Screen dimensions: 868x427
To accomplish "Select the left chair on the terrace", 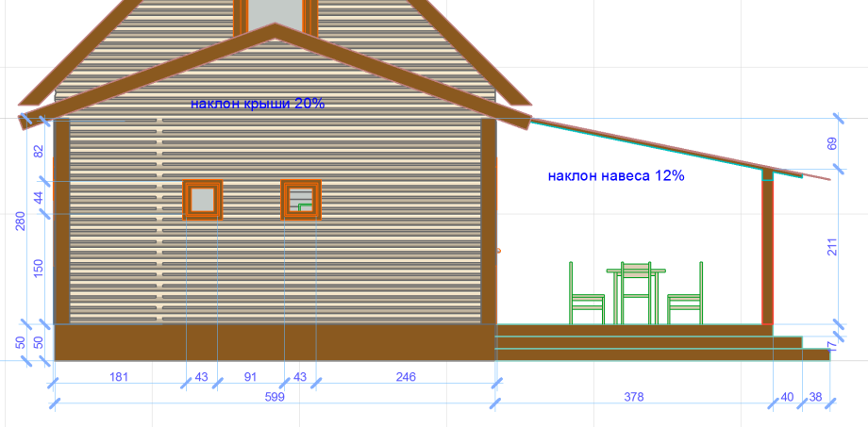I will point(586,297).
